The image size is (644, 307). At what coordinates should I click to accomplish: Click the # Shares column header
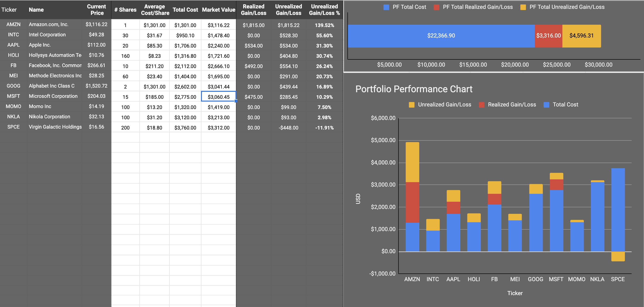click(x=125, y=10)
